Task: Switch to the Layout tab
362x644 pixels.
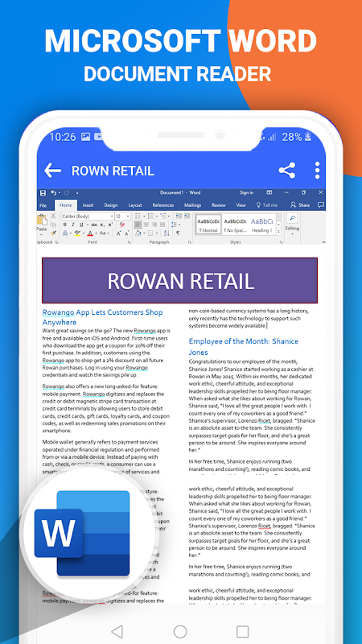Action: [x=135, y=205]
